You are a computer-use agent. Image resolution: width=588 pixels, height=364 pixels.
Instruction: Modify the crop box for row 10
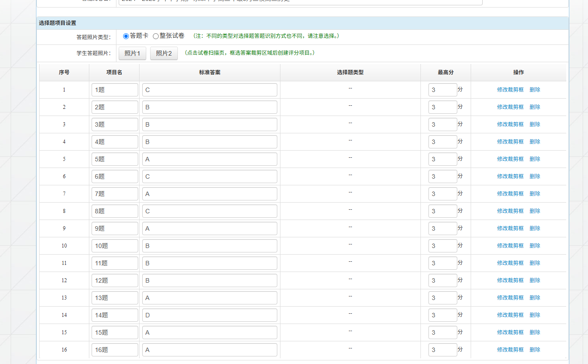click(510, 246)
